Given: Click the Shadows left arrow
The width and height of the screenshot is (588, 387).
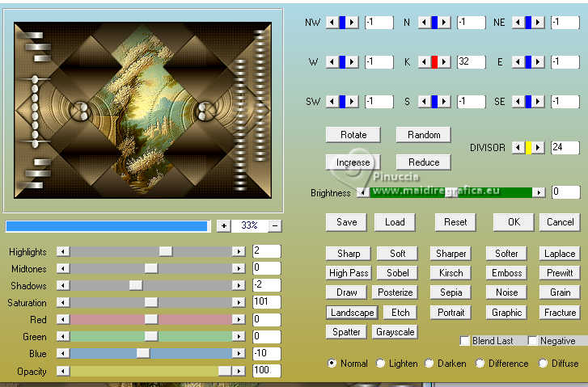Looking at the screenshot, I should (63, 285).
